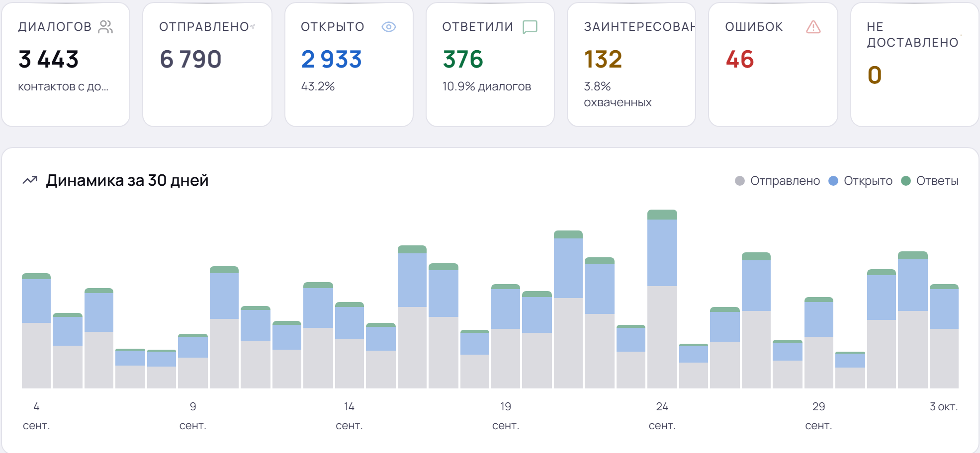This screenshot has height=453, width=980.
Task: Click the 10.9% диалогов text
Action: pyautogui.click(x=487, y=86)
